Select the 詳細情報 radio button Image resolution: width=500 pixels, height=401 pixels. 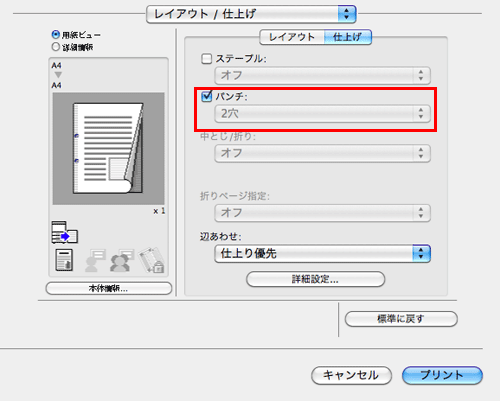point(56,47)
